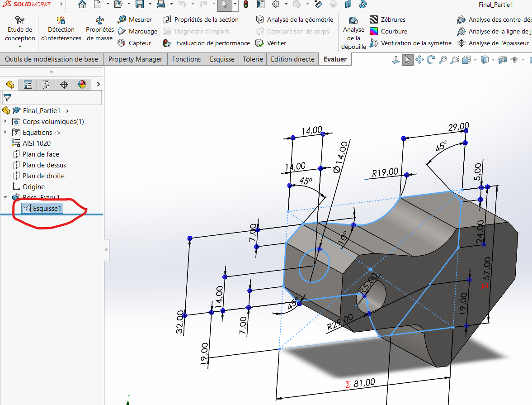
Task: Open Propriétés de masse
Action: coord(100,29)
